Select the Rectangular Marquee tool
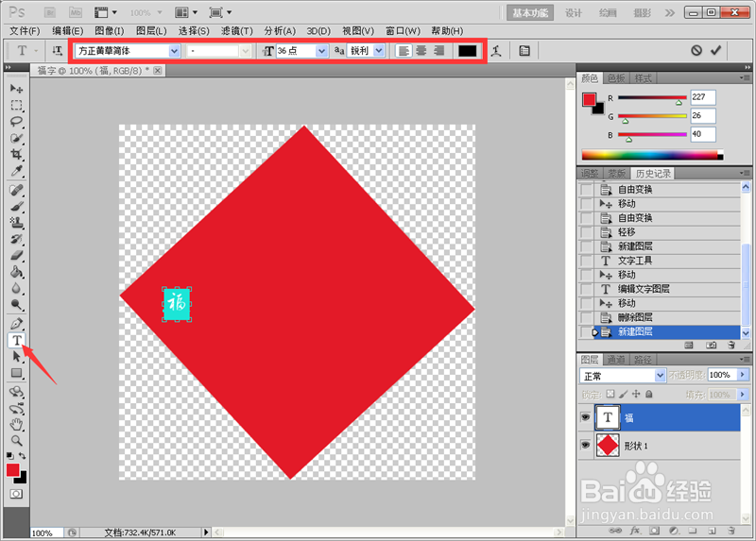The width and height of the screenshot is (756, 541). coord(16,105)
